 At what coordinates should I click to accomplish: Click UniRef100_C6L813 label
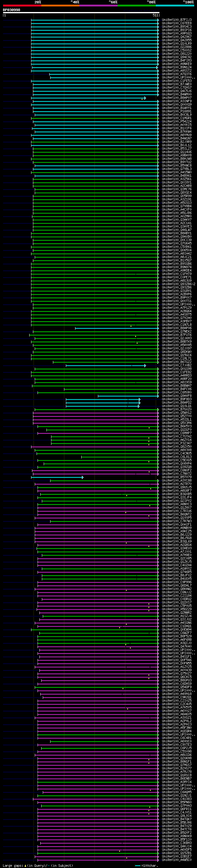pyautogui.click(x=177, y=457)
